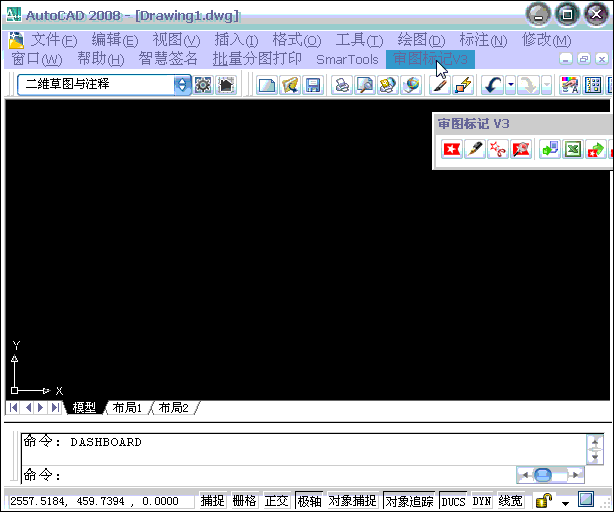Screen dimensions: 614x512
Task: Save the drawing with the floppy disk icon
Action: (x=313, y=85)
